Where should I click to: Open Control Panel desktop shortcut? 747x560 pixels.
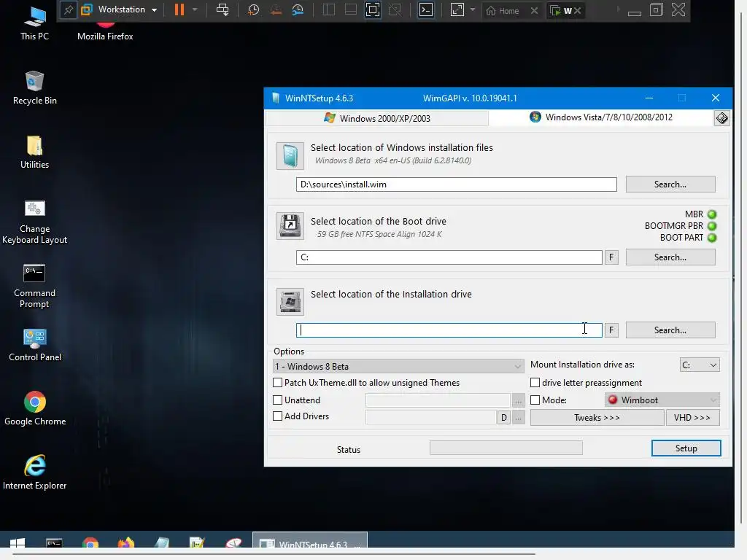point(34,345)
